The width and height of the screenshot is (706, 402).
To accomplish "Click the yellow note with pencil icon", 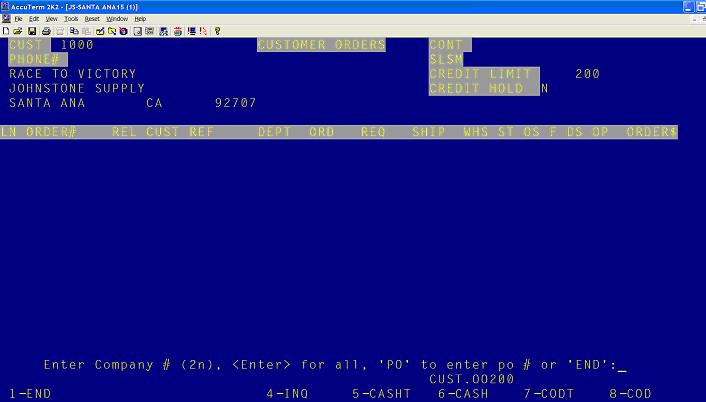I will (x=100, y=31).
